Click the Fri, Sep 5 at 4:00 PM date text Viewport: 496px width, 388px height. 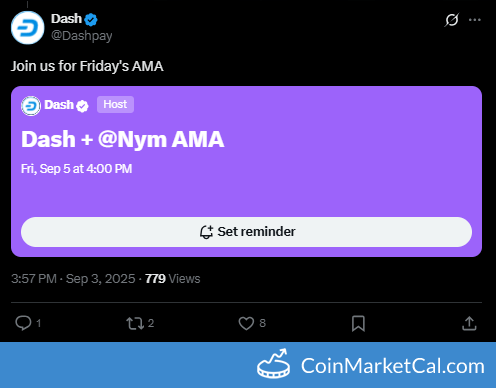pyautogui.click(x=76, y=169)
